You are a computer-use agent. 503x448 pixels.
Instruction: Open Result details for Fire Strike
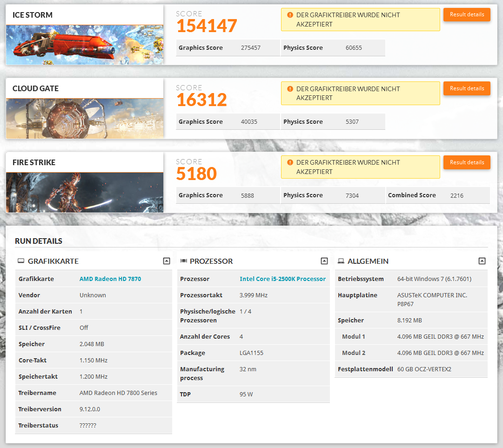pyautogui.click(x=467, y=162)
